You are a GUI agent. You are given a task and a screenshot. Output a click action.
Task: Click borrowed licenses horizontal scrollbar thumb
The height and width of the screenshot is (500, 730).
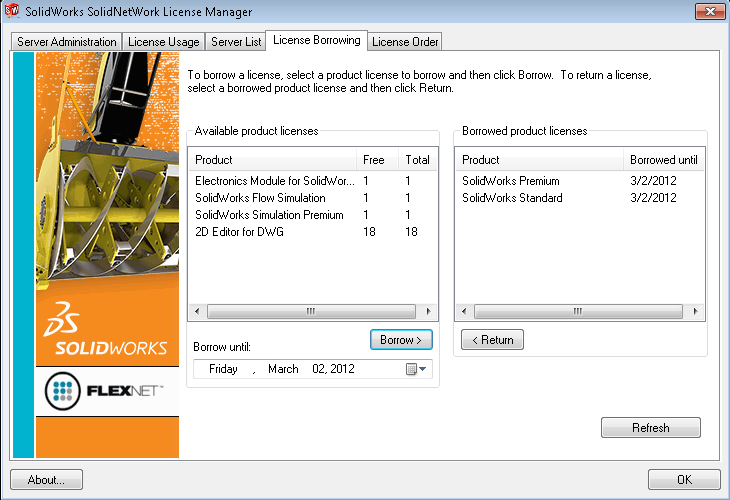point(578,311)
